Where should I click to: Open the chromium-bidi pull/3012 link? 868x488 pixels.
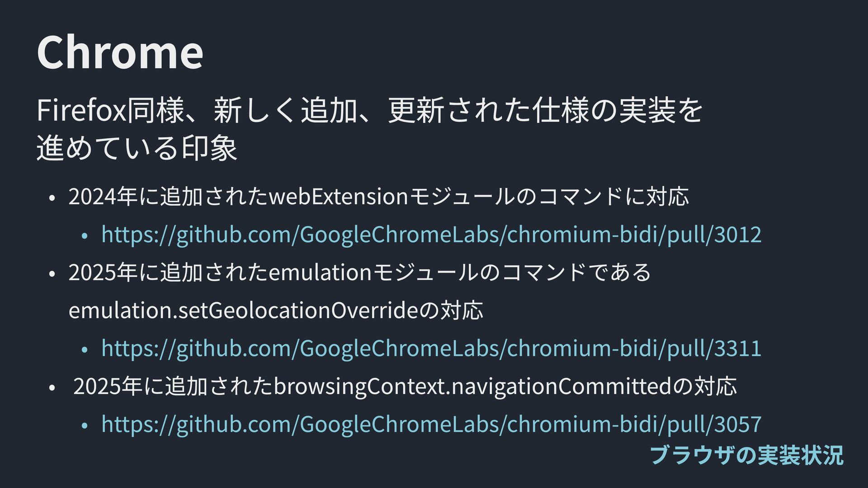pos(431,235)
